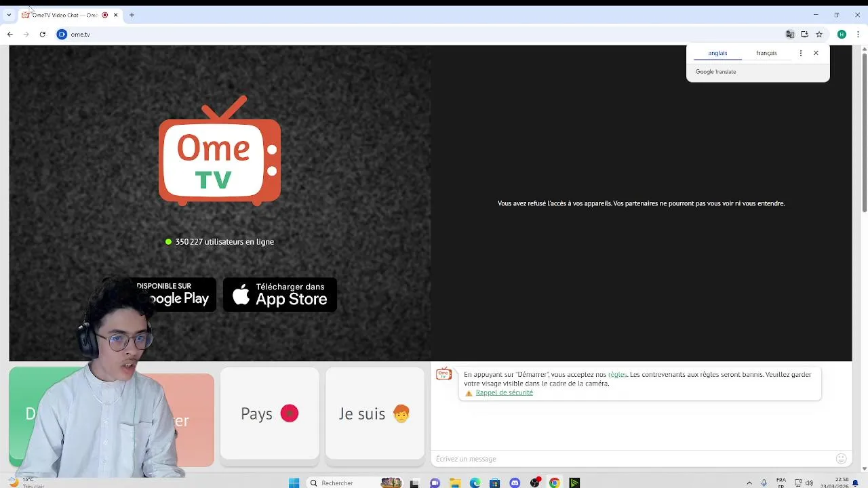868x488 pixels.
Task: Open the Task View taskbar icon
Action: pos(415,483)
